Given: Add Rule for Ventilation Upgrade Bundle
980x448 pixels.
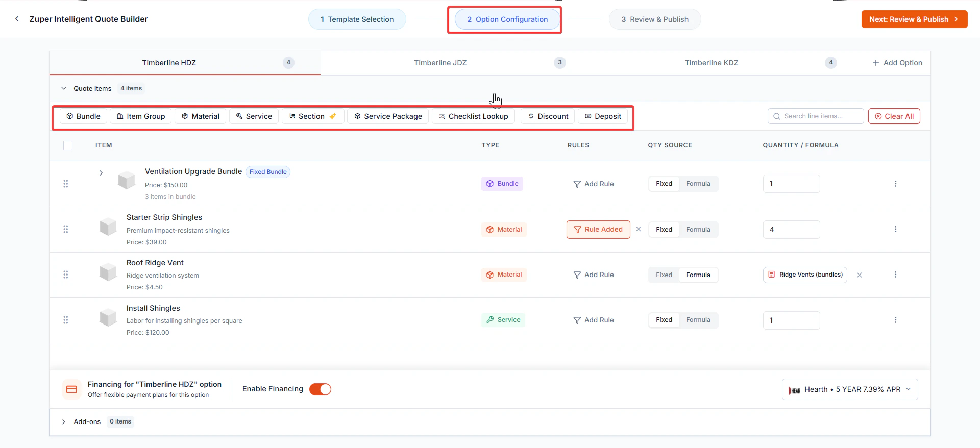Looking at the screenshot, I should [x=594, y=184].
